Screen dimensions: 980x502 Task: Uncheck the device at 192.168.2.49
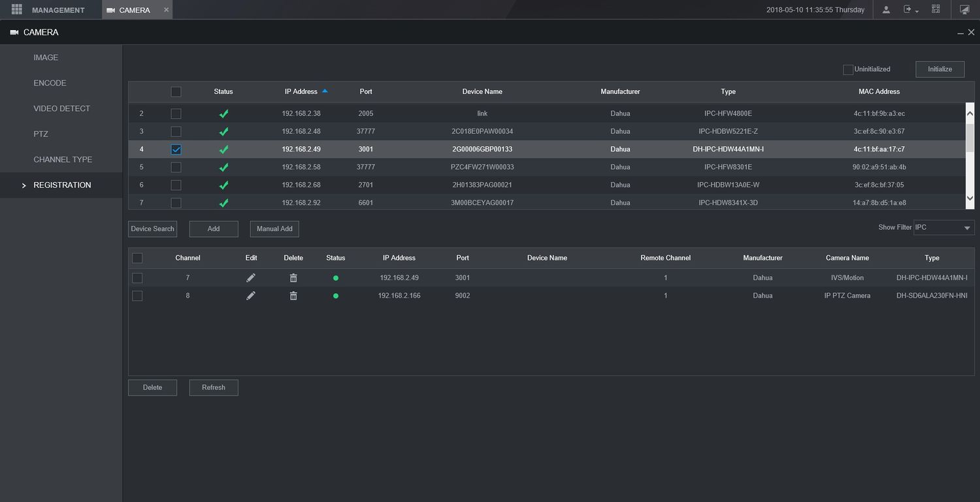point(176,149)
